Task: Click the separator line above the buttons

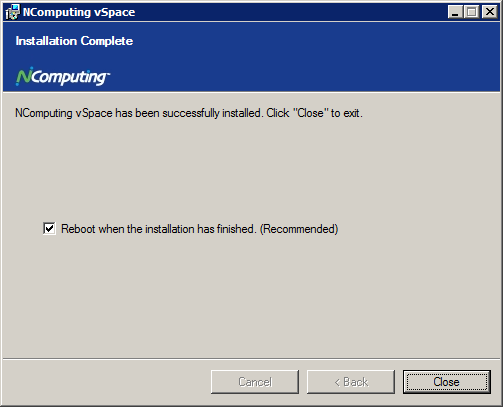Action: [251, 359]
